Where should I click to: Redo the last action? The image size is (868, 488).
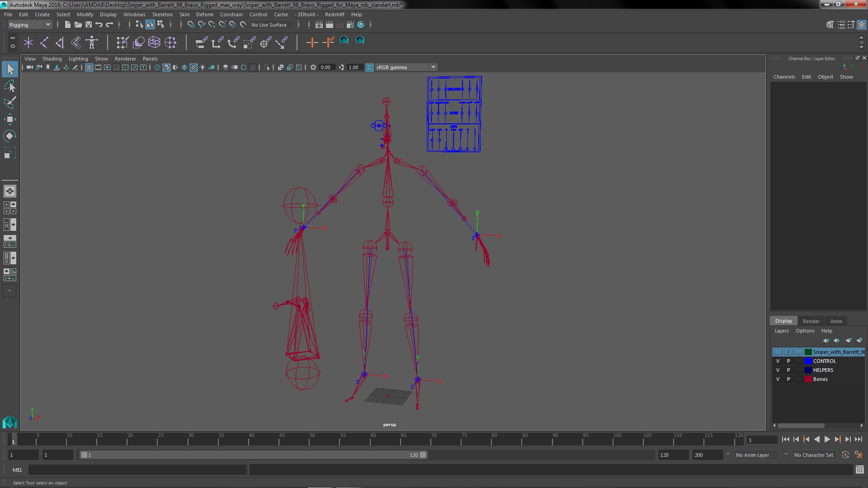(109, 25)
